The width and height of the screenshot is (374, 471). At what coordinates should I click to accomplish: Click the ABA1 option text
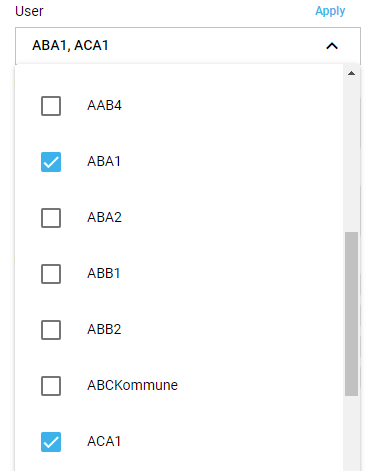104,161
